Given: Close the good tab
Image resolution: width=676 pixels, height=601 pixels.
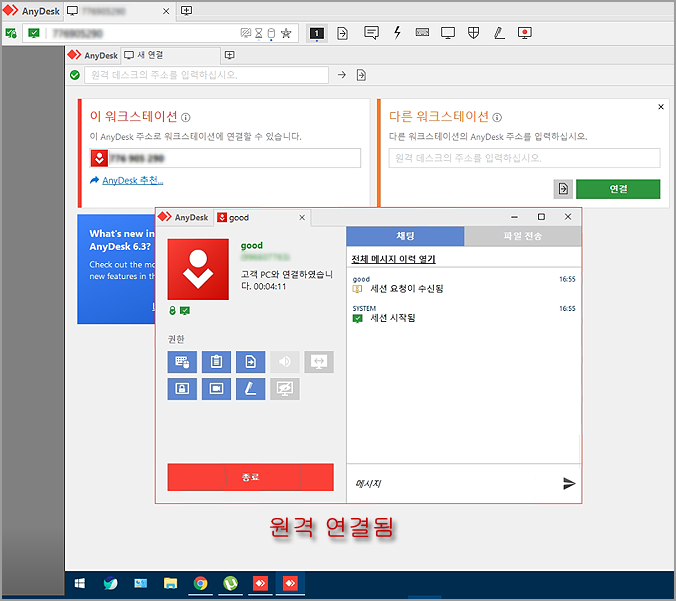Looking at the screenshot, I should pyautogui.click(x=302, y=217).
